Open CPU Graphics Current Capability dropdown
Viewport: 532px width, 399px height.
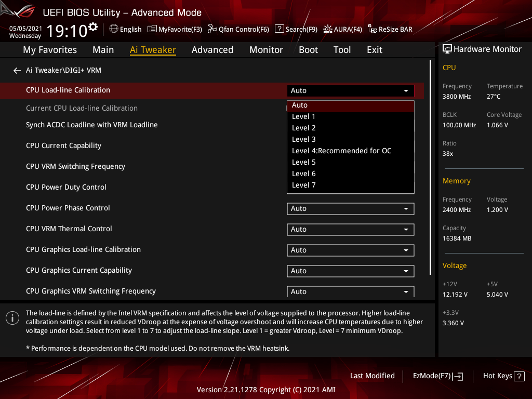pyautogui.click(x=351, y=271)
